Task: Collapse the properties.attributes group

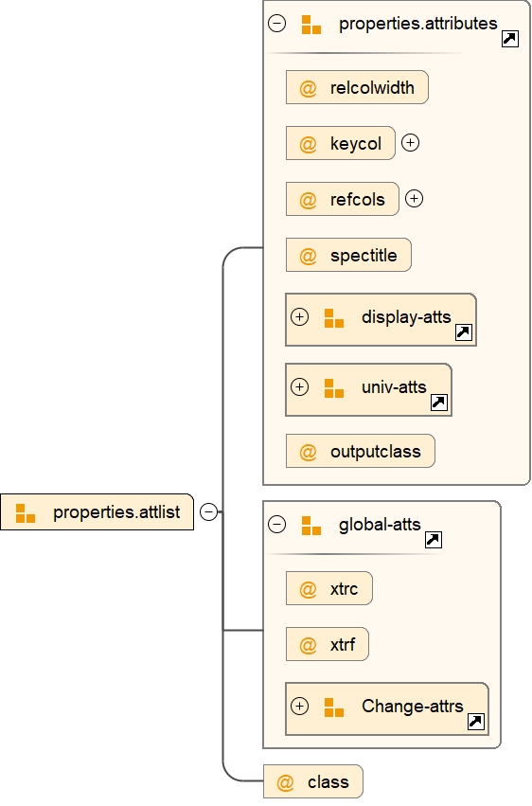Action: coord(276,23)
